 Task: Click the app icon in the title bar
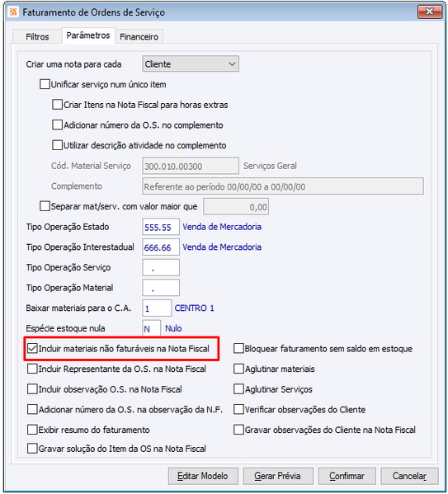tap(13, 12)
